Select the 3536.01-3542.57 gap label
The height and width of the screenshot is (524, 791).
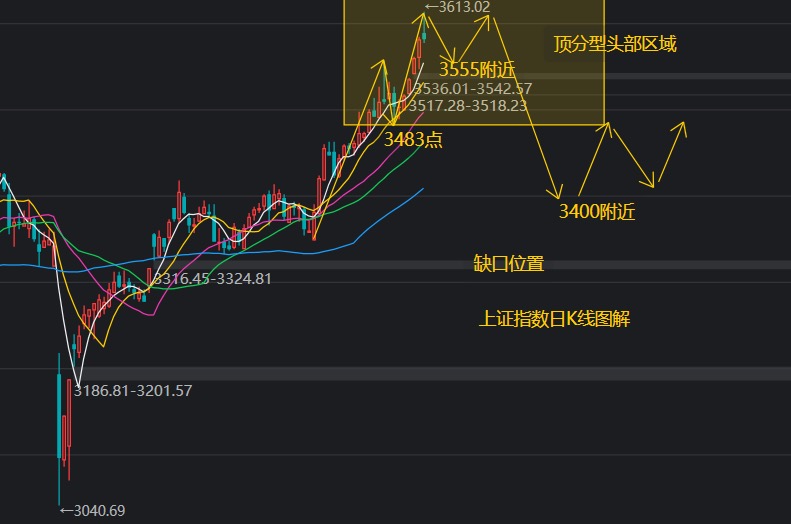point(473,89)
